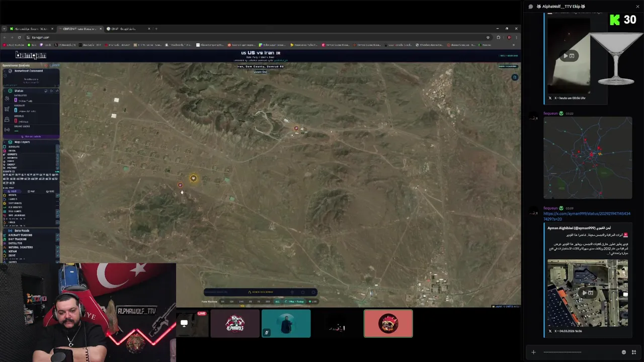Viewport: 644px width, 362px height.
Task: Click purple button under Status panel
Action: point(31,136)
